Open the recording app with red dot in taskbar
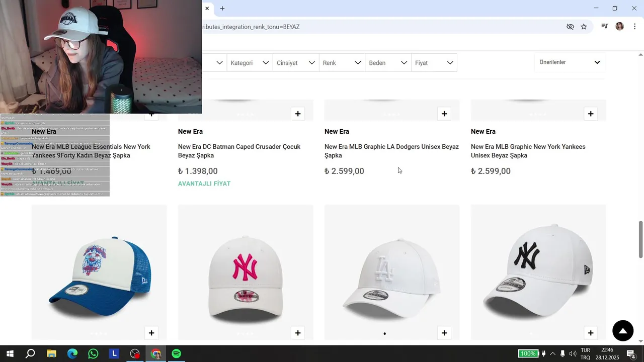This screenshot has height=362, width=644. tap(135, 354)
